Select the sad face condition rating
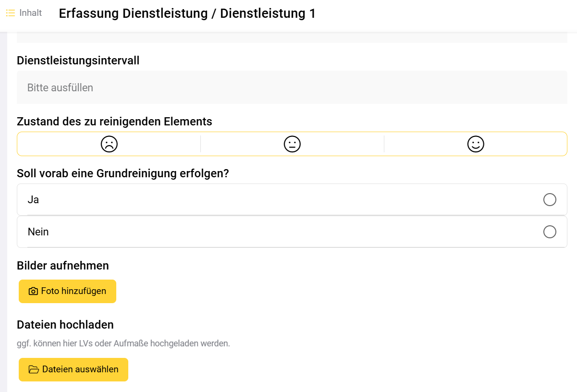 [109, 144]
